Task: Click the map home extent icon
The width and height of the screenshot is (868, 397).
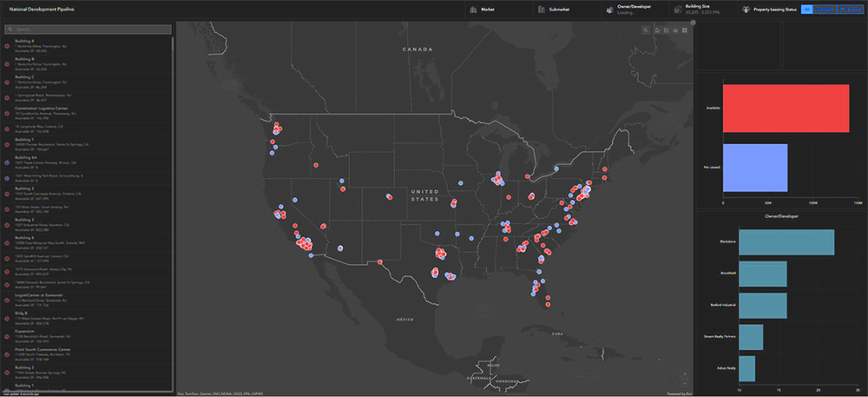Action: click(656, 30)
